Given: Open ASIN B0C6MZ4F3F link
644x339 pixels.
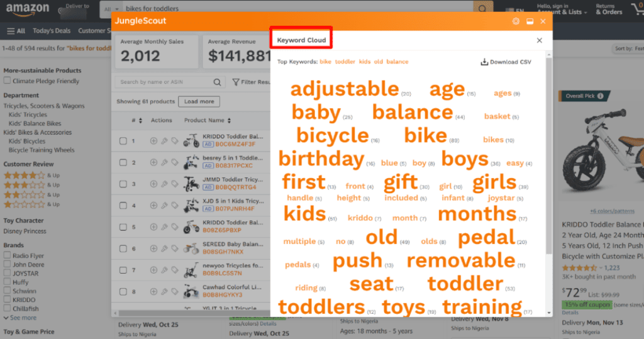Looking at the screenshot, I should [x=235, y=144].
